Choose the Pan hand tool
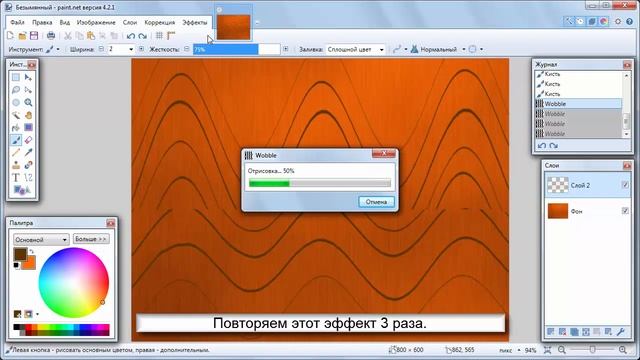This screenshot has height=360, width=640. pos(28,115)
